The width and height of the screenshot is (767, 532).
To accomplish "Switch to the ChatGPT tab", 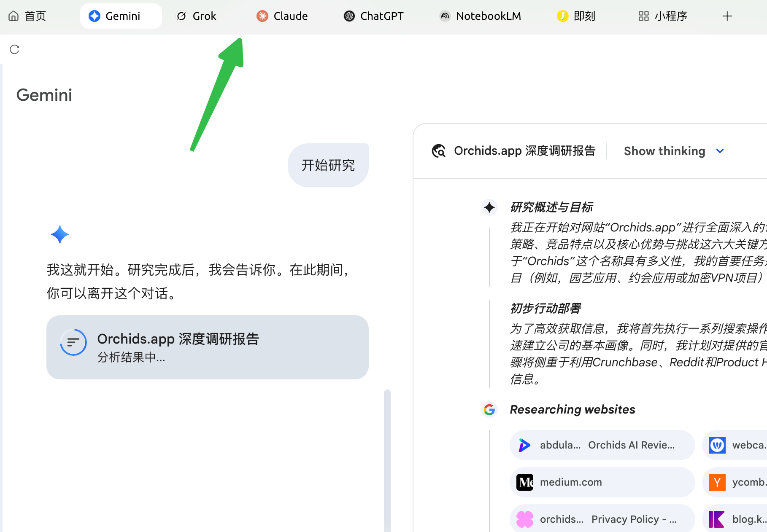I will [374, 16].
